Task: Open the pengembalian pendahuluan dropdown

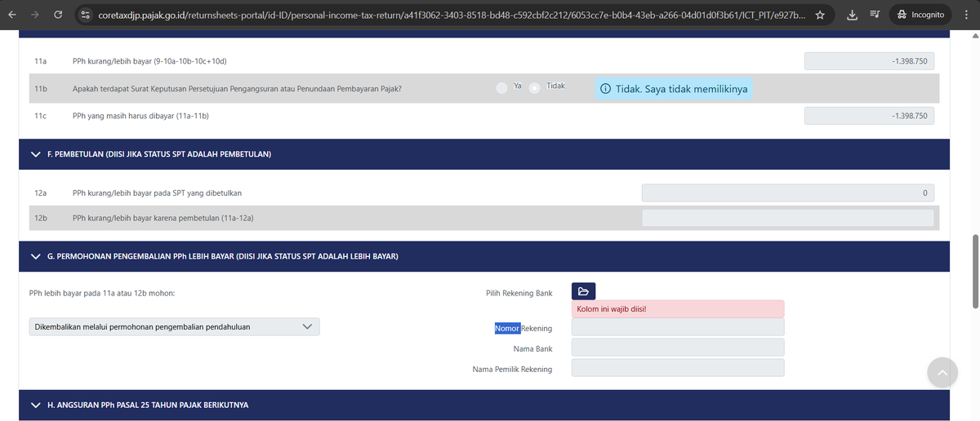Action: (174, 326)
